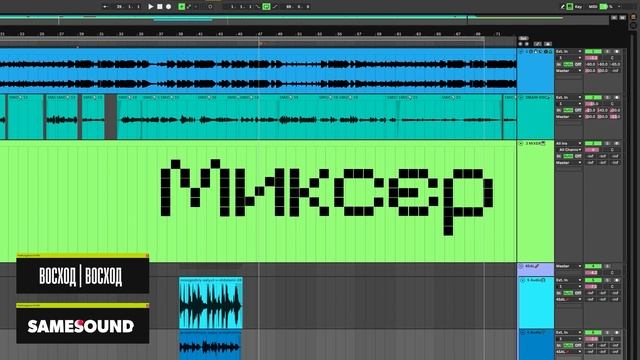Viewport: 640px width, 360px height.
Task: Close the SAMESOUND plugin window
Action: click(x=147, y=305)
